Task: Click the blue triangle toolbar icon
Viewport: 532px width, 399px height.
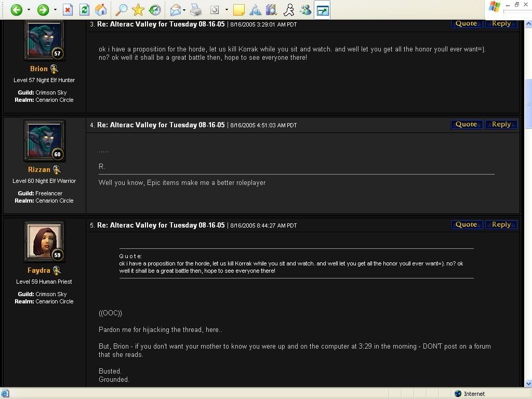Action: 255,10
